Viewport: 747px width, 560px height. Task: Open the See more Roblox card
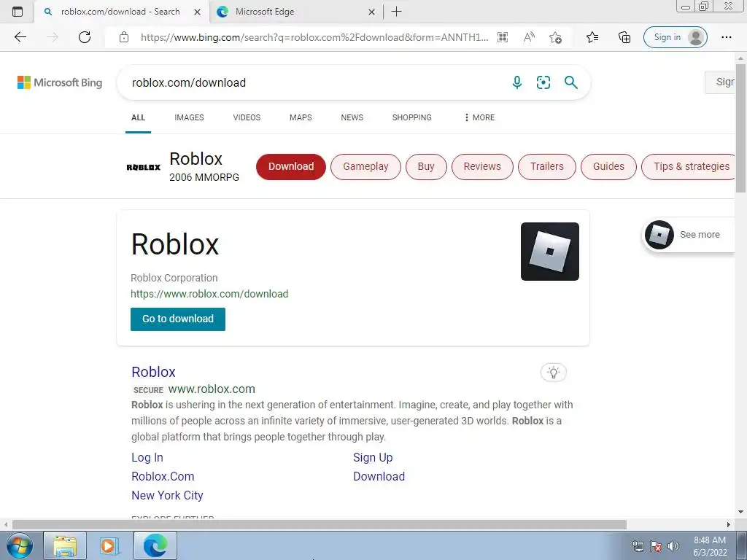[689, 234]
